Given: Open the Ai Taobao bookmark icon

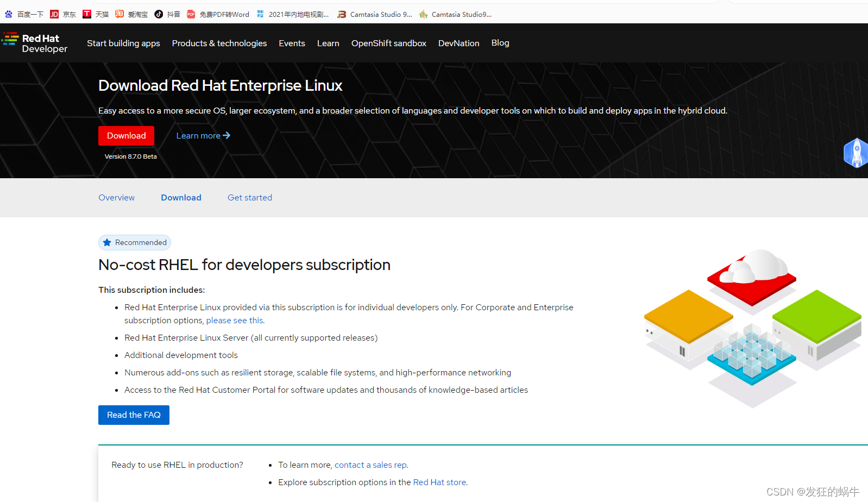Looking at the screenshot, I should (x=119, y=14).
